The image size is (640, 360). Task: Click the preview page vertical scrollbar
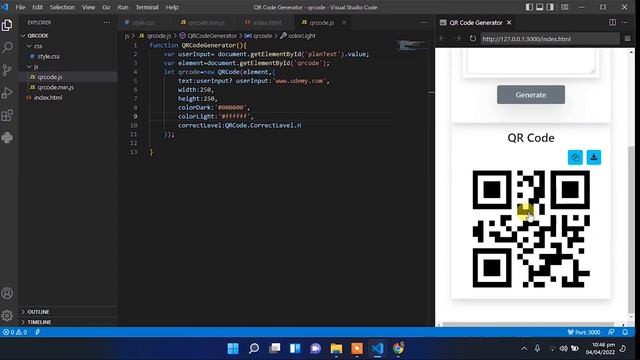631,229
